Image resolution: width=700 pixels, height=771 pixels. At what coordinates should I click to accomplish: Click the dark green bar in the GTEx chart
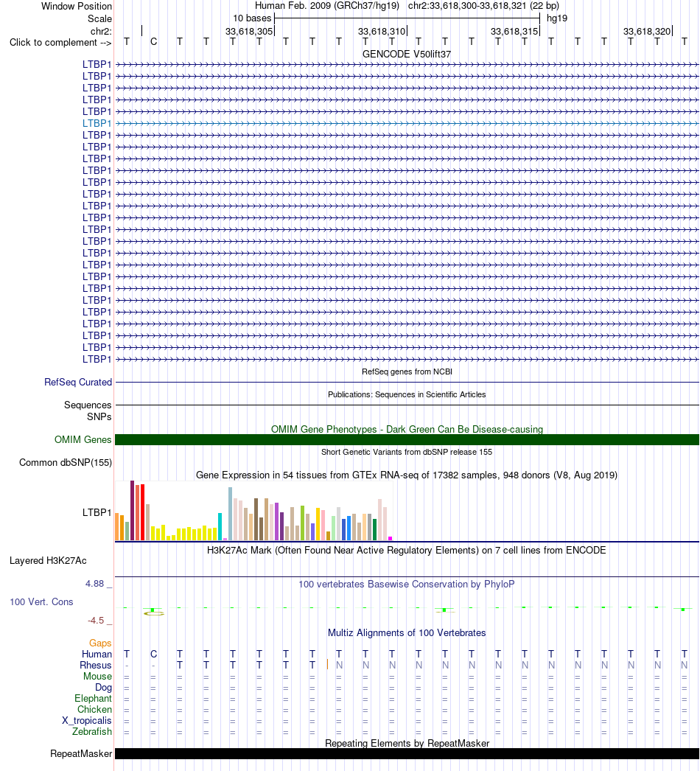pos(374,529)
